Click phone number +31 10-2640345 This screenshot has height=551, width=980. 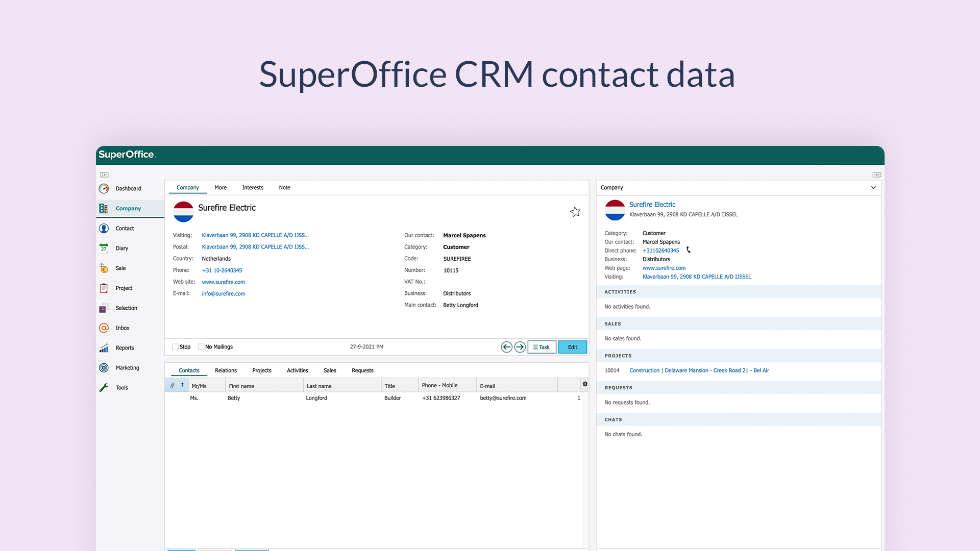pyautogui.click(x=222, y=271)
